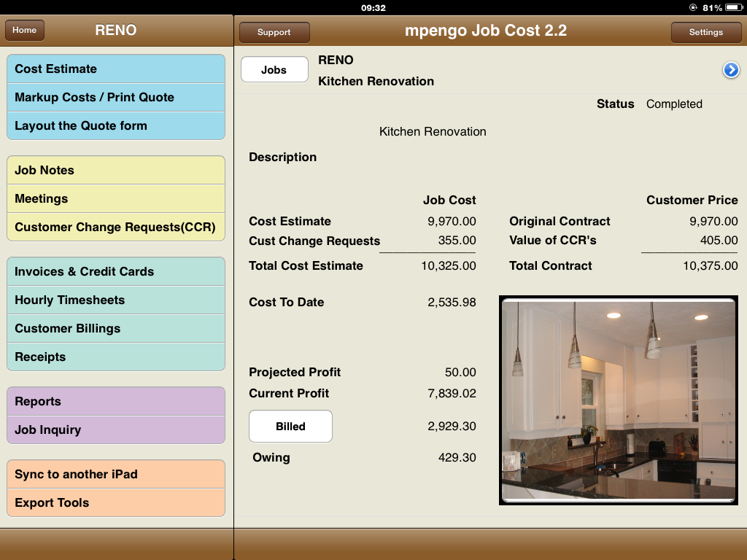
Task: Open the Support page
Action: tap(274, 32)
